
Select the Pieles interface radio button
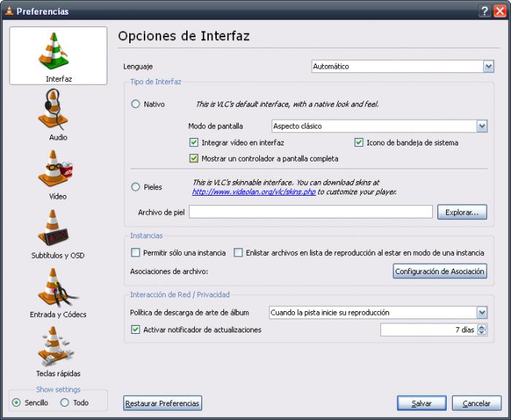click(x=135, y=187)
